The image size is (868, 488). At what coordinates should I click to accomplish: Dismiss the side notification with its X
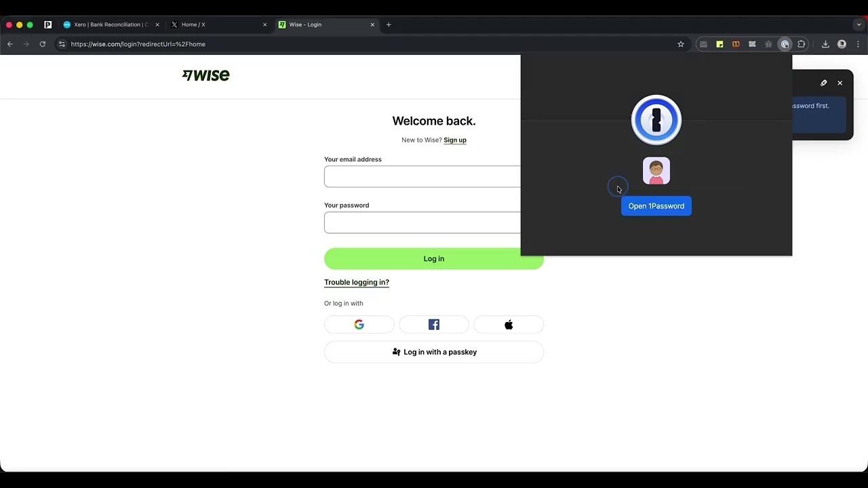[x=840, y=83]
